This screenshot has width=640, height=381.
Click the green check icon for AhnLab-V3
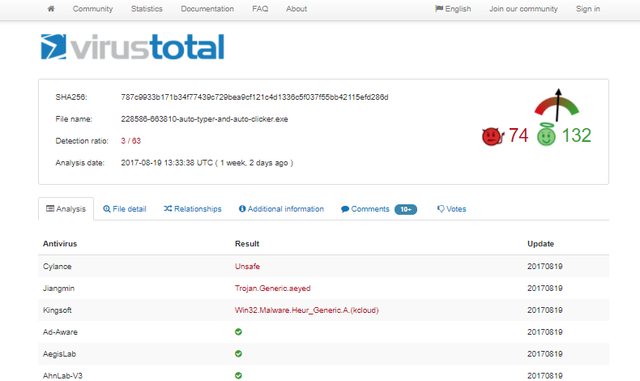(x=238, y=375)
